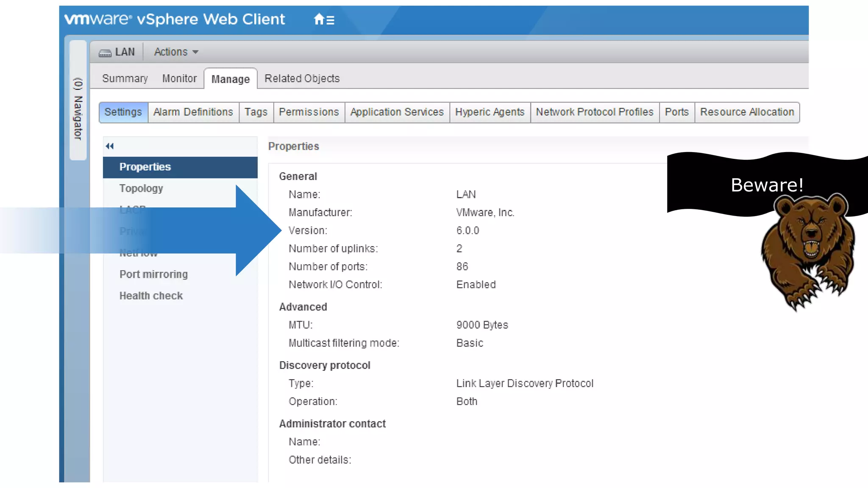The image size is (868, 488).
Task: Open the Related Objects tab
Action: click(302, 78)
